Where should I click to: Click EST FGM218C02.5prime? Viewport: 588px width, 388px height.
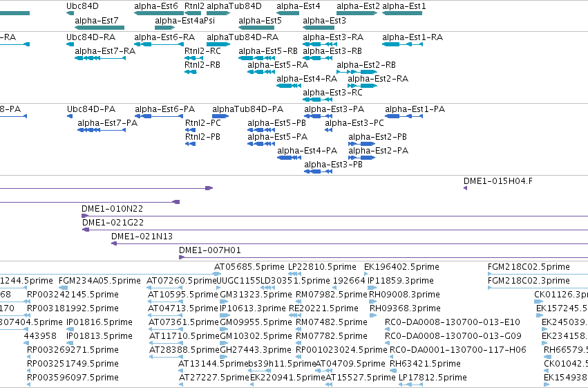pyautogui.click(x=529, y=267)
